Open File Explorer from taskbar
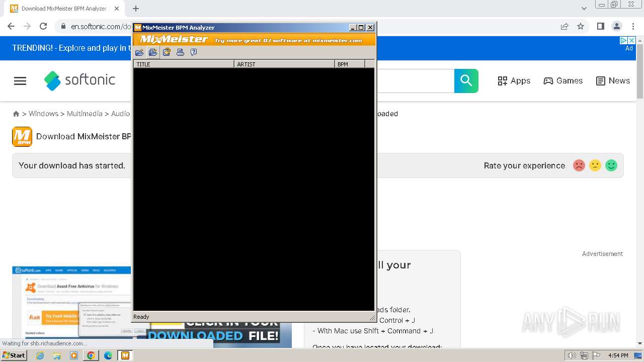644x362 pixels. tap(57, 355)
